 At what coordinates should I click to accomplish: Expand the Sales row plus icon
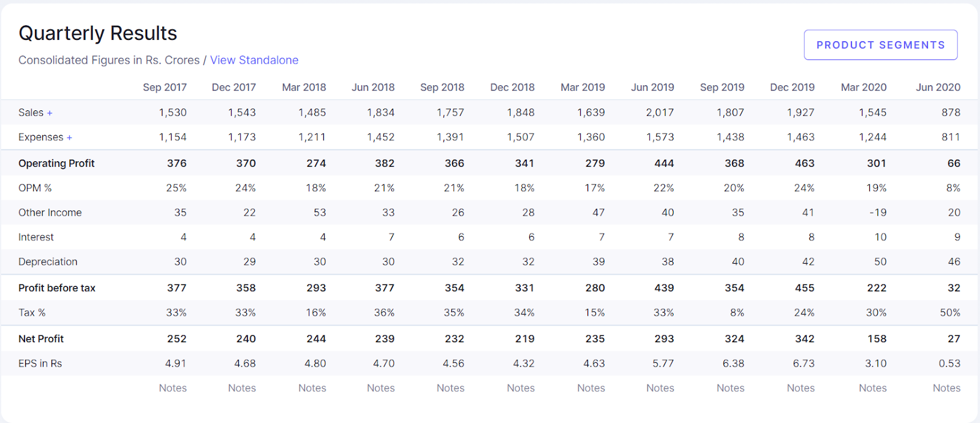(50, 113)
